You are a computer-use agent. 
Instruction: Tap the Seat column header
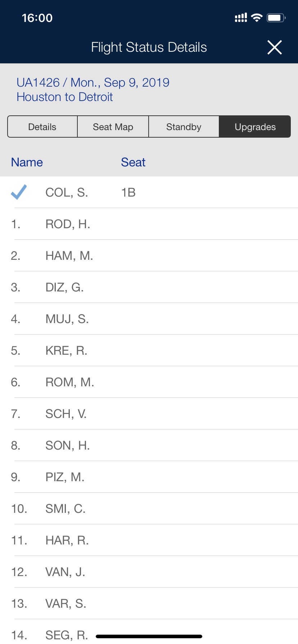[133, 162]
